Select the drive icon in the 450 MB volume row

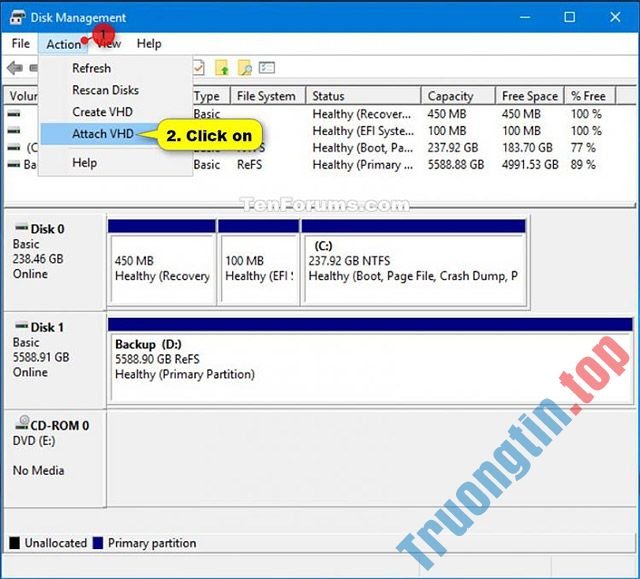coord(14,114)
